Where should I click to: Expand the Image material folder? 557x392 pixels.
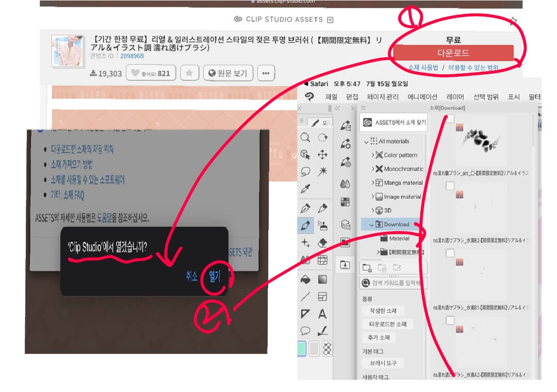tap(373, 197)
